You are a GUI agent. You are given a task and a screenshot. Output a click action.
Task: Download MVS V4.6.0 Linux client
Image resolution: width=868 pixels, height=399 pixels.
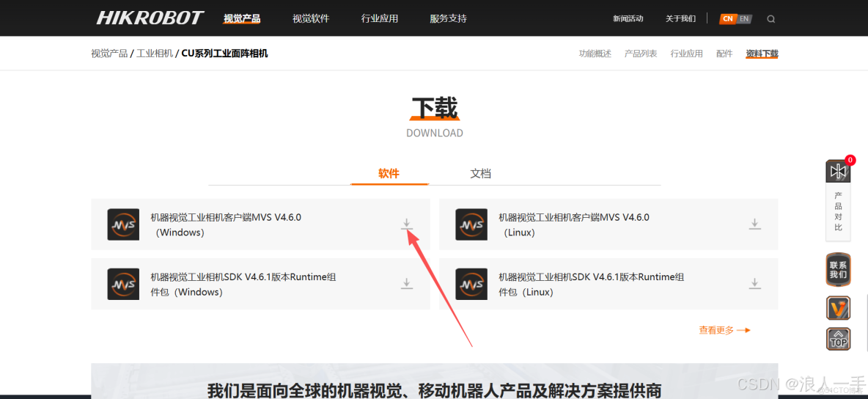[x=754, y=224]
